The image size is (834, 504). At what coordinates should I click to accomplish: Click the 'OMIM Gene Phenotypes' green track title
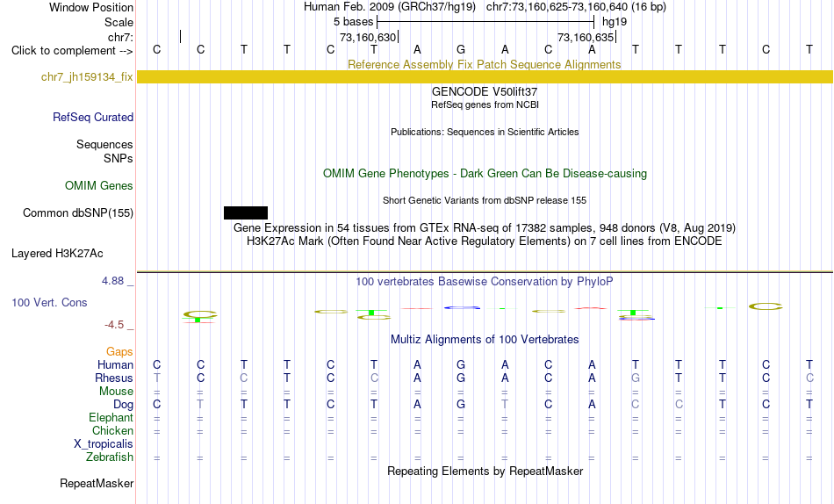485,174
